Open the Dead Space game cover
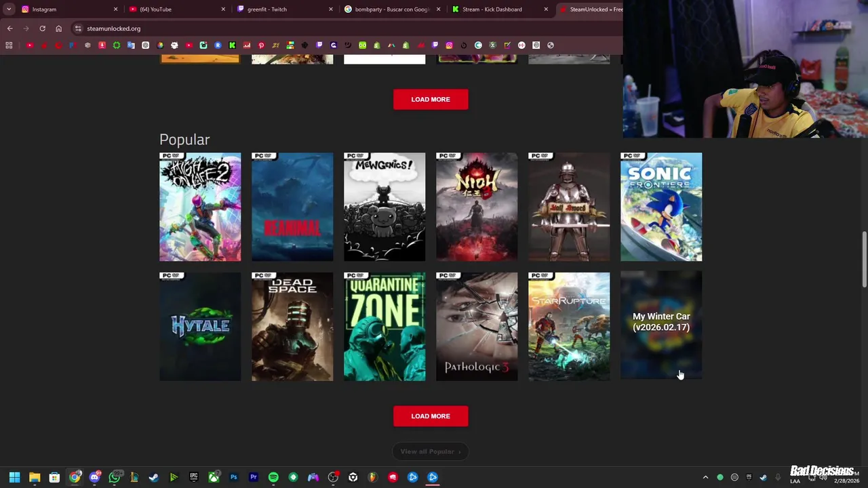Viewport: 868px width, 488px height. click(x=292, y=326)
